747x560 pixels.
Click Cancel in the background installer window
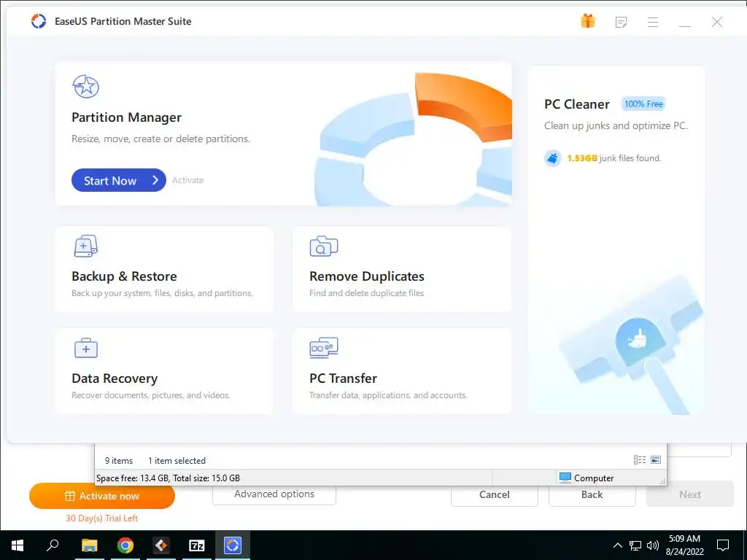[494, 495]
